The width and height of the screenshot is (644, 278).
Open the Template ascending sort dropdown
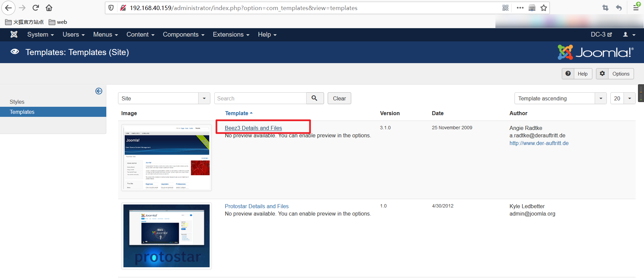point(560,98)
